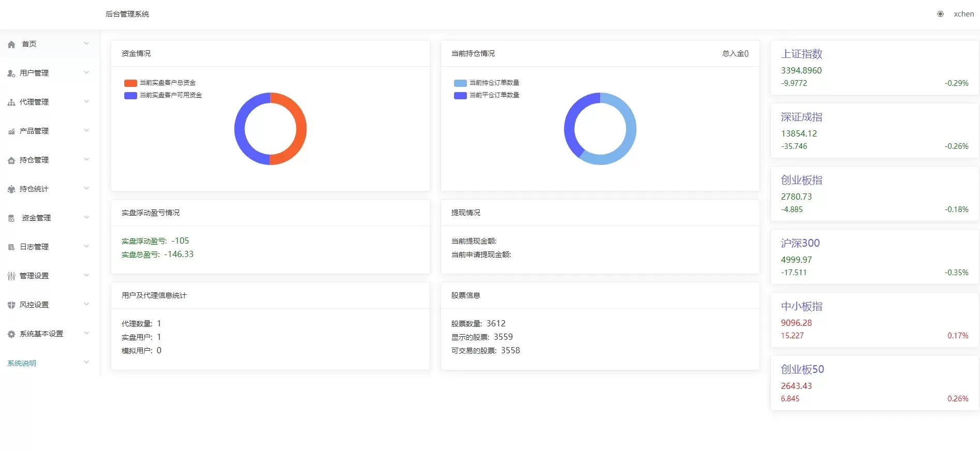Viewport: 980px width, 450px height.
Task: Open the 沪深300 index card
Action: click(x=874, y=257)
